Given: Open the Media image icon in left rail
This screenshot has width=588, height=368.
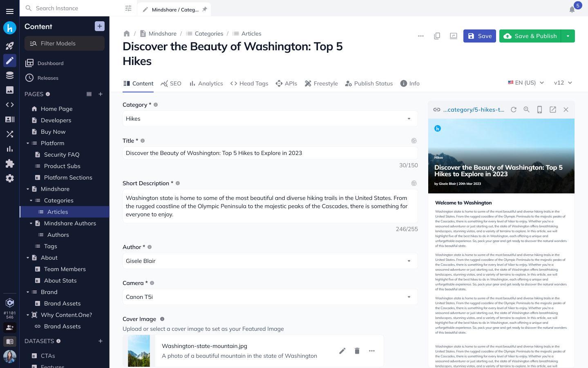Looking at the screenshot, I should click(10, 90).
